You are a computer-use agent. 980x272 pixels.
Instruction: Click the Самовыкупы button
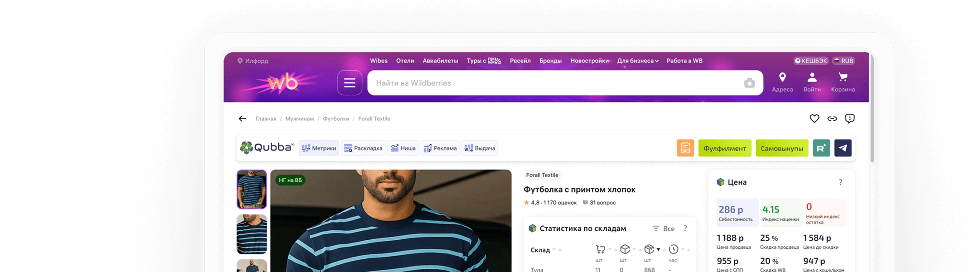pos(781,148)
